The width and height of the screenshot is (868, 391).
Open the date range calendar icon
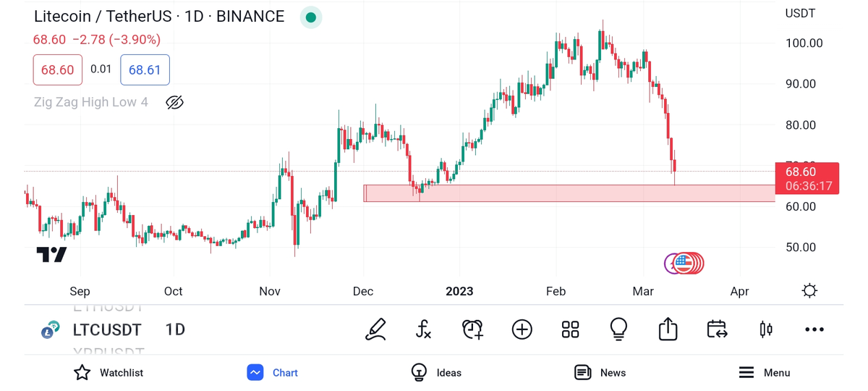pyautogui.click(x=717, y=329)
